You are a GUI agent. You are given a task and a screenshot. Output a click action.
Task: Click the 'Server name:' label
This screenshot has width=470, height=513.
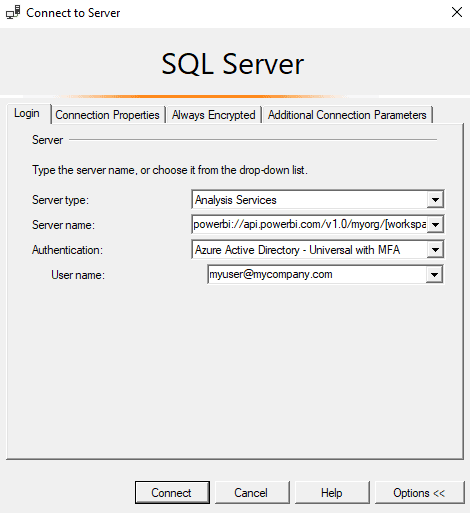(x=63, y=225)
